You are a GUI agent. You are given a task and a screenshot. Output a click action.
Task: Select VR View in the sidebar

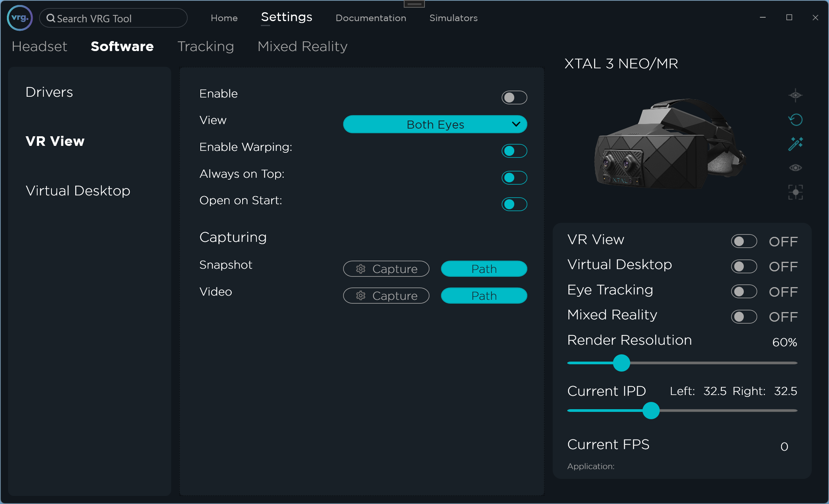[55, 141]
